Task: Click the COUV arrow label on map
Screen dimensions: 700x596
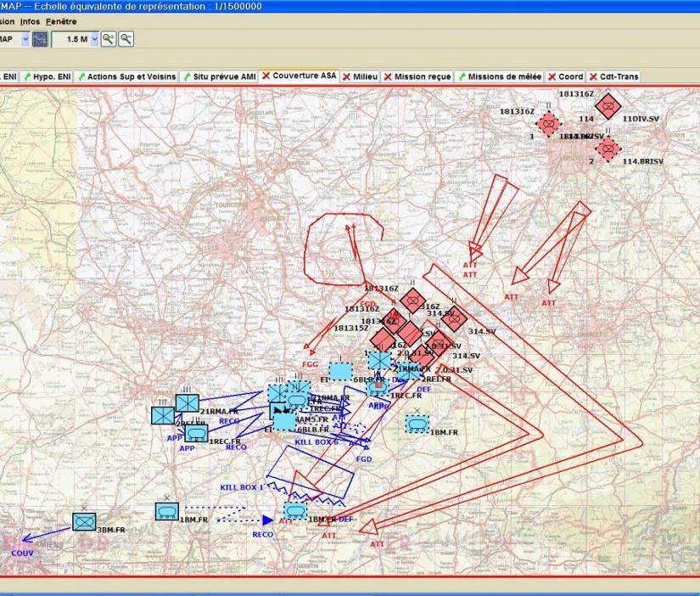Action: tap(21, 552)
